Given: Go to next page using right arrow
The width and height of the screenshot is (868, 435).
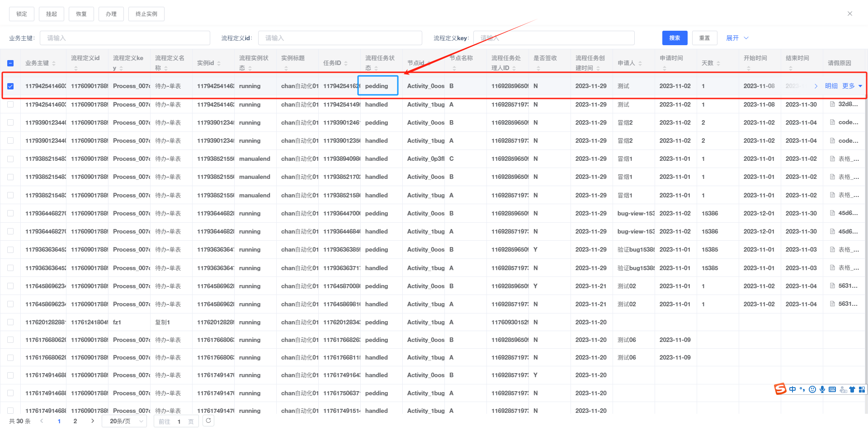Looking at the screenshot, I should (x=93, y=421).
